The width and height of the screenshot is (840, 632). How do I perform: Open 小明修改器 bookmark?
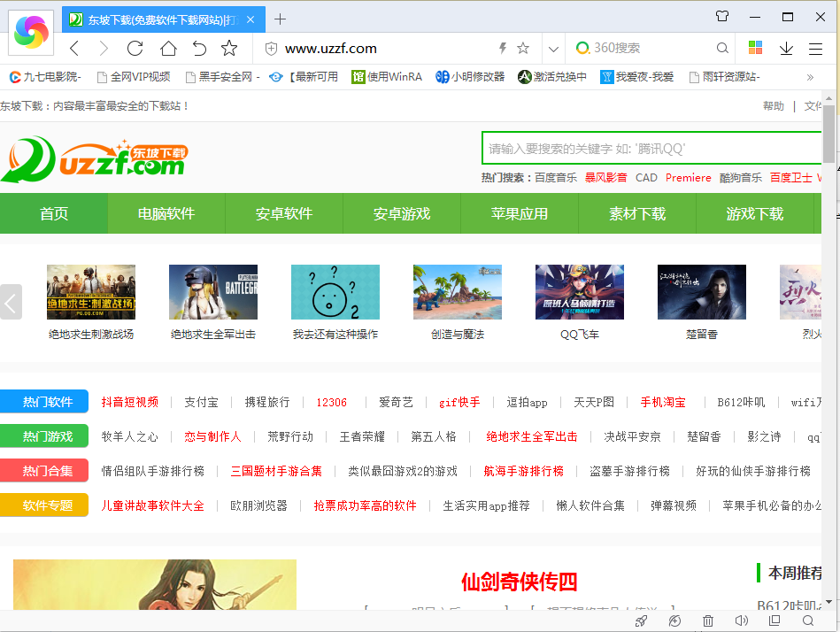[x=470, y=77]
